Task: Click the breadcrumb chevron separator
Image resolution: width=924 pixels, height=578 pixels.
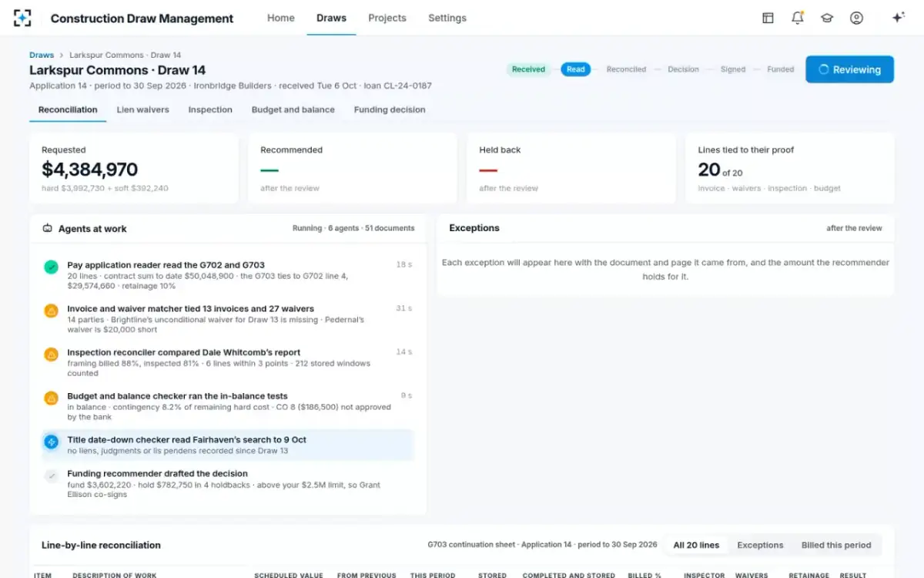Action: tap(62, 55)
